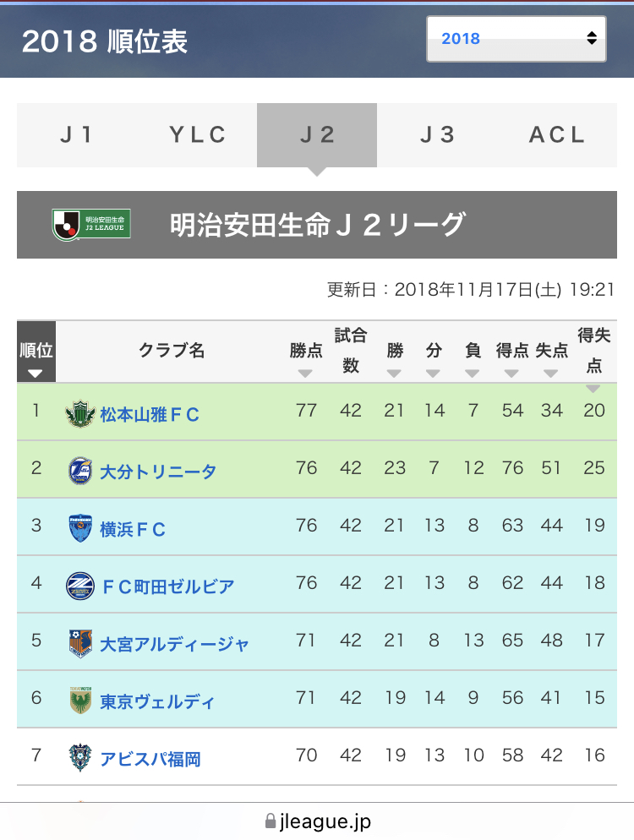Open the 大分トリニータ club link
This screenshot has width=634, height=840.
[x=158, y=472]
